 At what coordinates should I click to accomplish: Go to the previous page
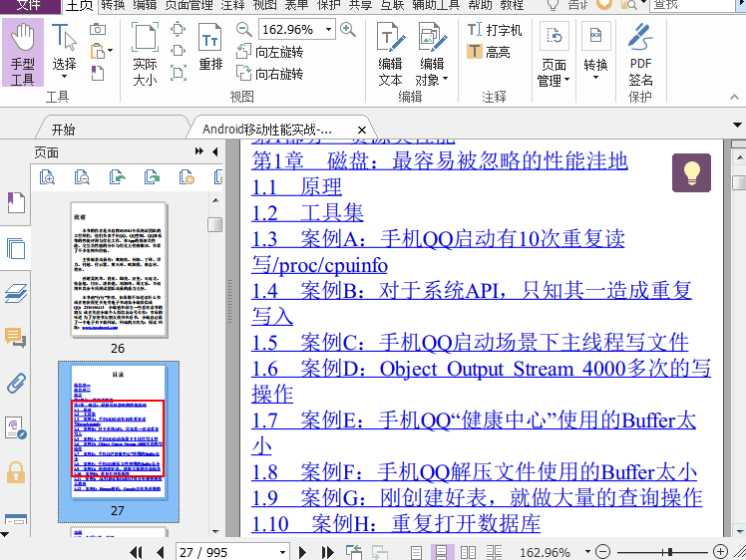click(160, 552)
